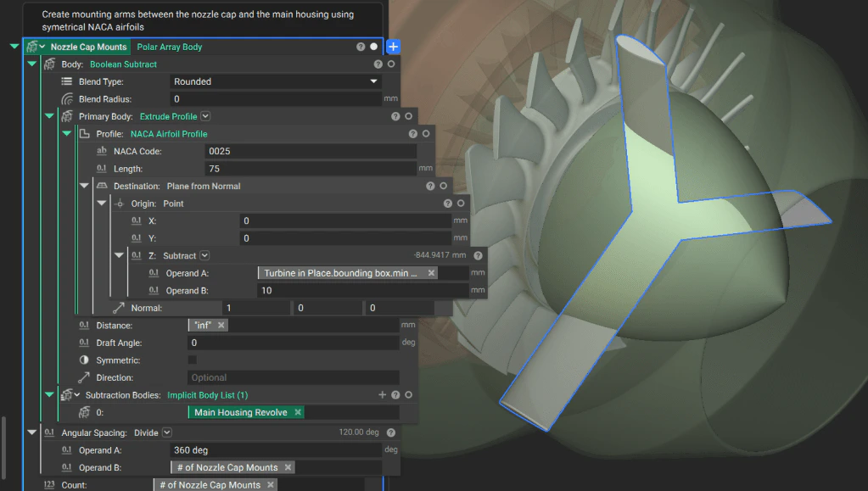Open the Blend Type Rounded dropdown

pyautogui.click(x=275, y=81)
